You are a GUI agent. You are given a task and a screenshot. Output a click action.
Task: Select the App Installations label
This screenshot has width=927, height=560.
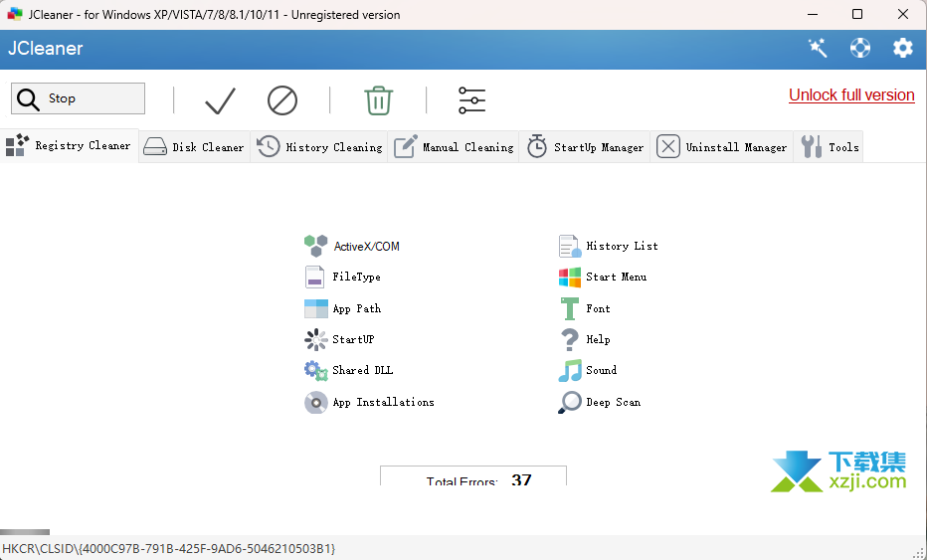coord(383,402)
